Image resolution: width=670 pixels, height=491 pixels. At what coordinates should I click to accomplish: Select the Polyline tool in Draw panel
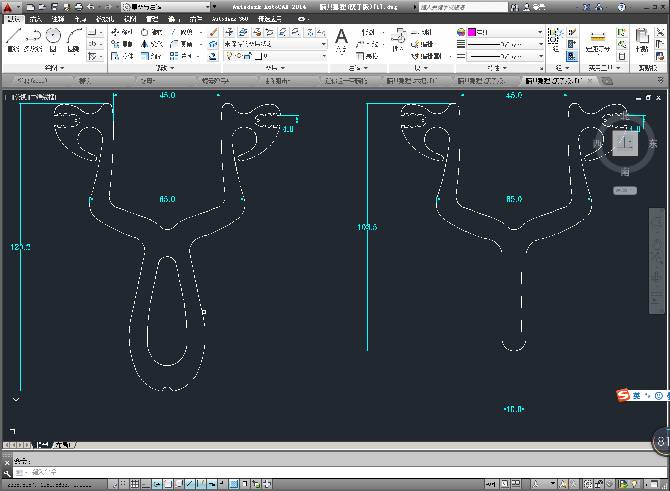tap(33, 39)
